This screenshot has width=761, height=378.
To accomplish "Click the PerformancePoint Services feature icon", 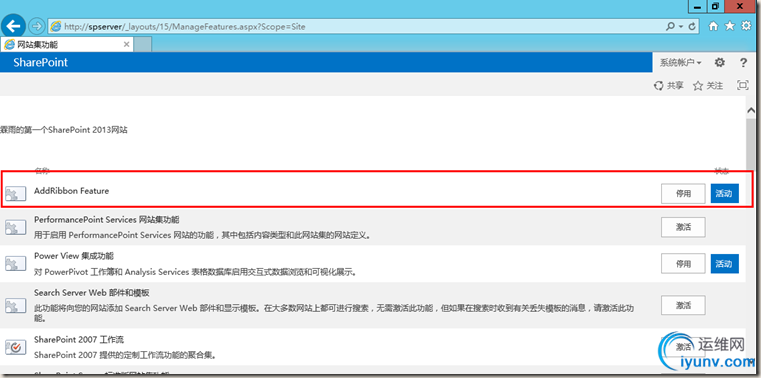I will 16,227.
